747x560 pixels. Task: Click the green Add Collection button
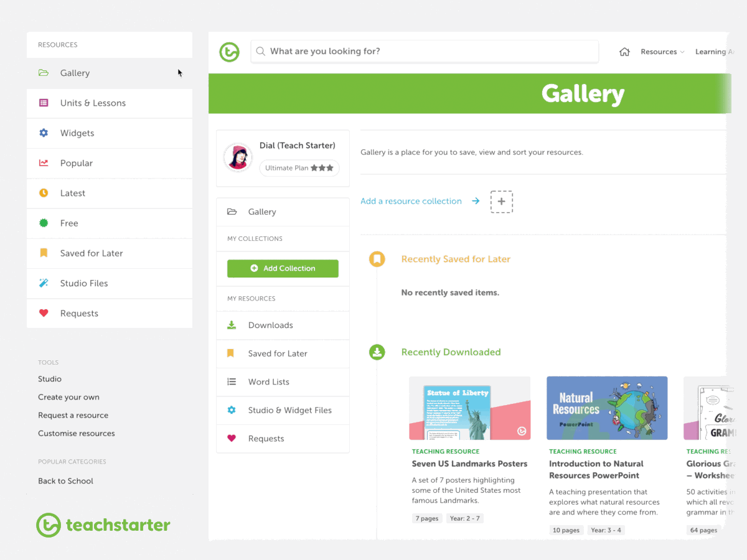click(x=283, y=268)
